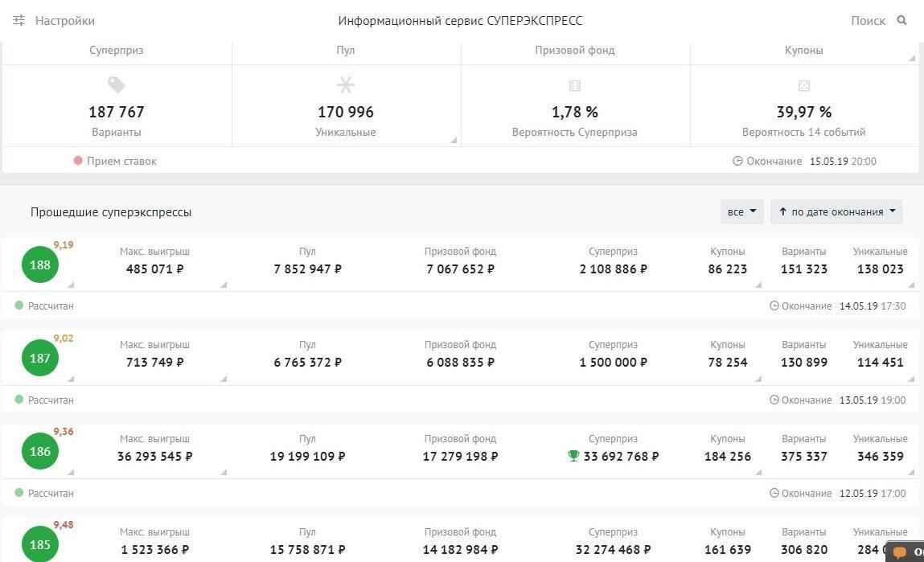
Task: Click the trophy icon beside 33 692 768 ₽
Action: point(573,455)
